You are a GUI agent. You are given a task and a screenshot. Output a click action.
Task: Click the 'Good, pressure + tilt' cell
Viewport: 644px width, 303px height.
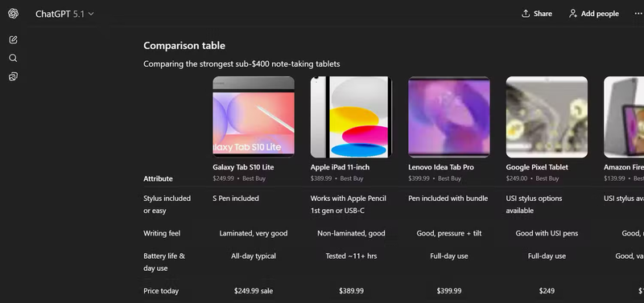tap(449, 233)
